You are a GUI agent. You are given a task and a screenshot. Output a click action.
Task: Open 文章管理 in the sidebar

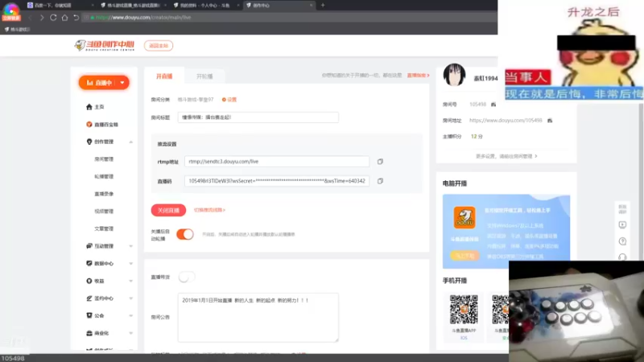(x=104, y=228)
